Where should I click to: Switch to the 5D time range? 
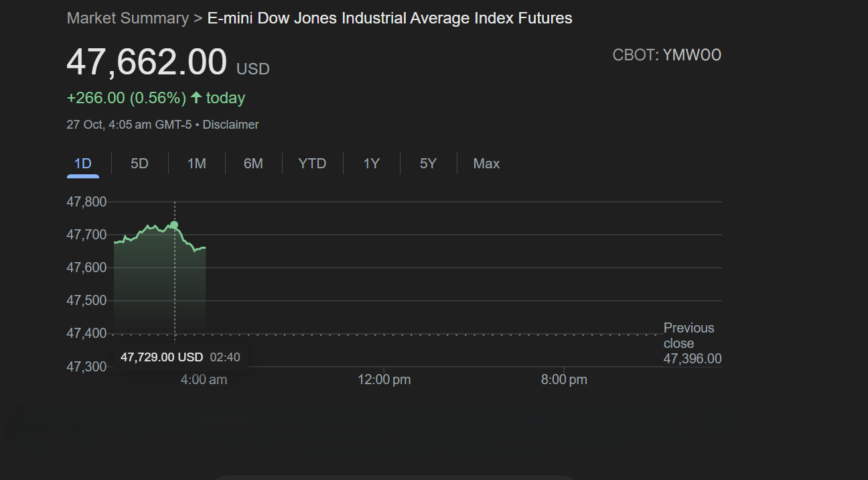tap(139, 163)
